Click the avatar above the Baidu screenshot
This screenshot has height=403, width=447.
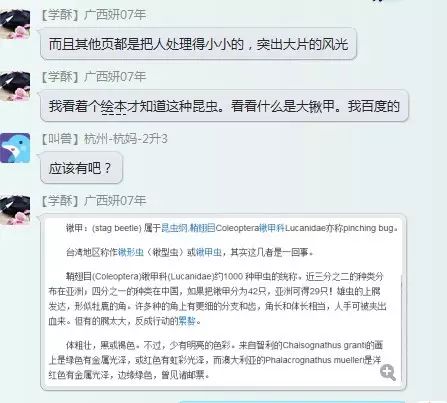pyautogui.click(x=15, y=210)
